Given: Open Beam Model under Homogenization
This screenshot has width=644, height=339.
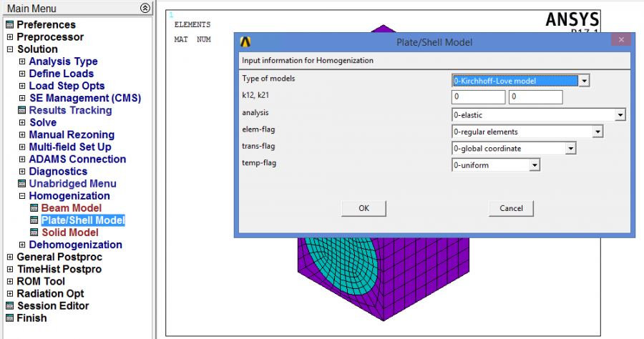Looking at the screenshot, I should pyautogui.click(x=72, y=208).
